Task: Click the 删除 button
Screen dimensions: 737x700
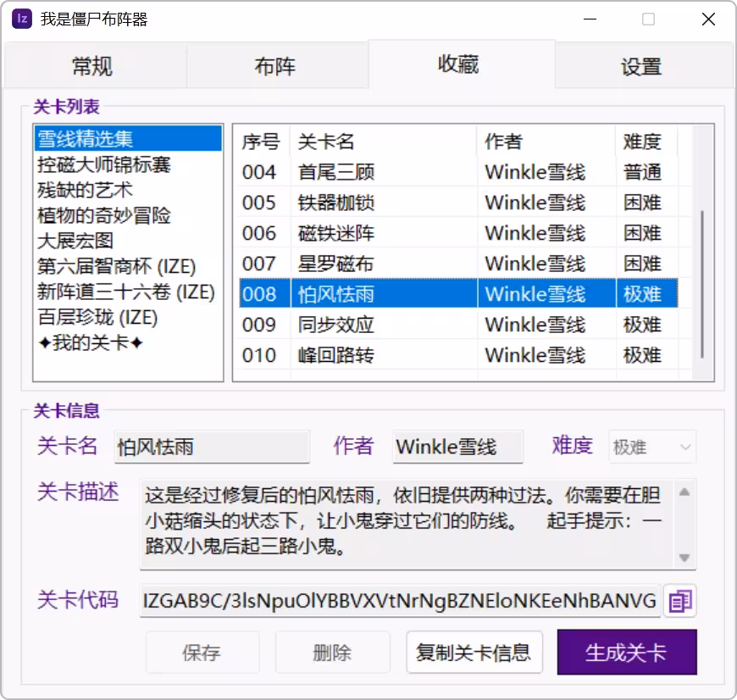Action: point(332,653)
